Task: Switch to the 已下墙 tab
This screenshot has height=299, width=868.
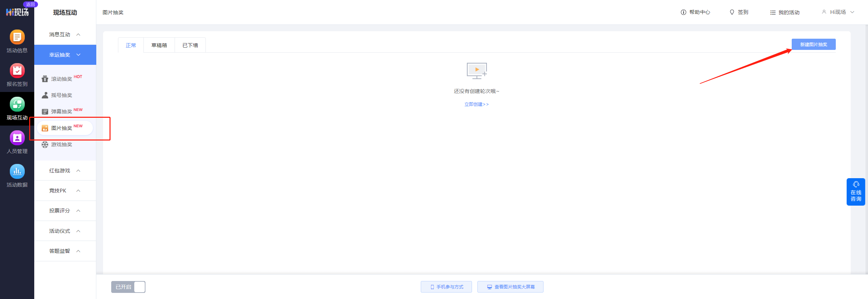Action: point(190,45)
